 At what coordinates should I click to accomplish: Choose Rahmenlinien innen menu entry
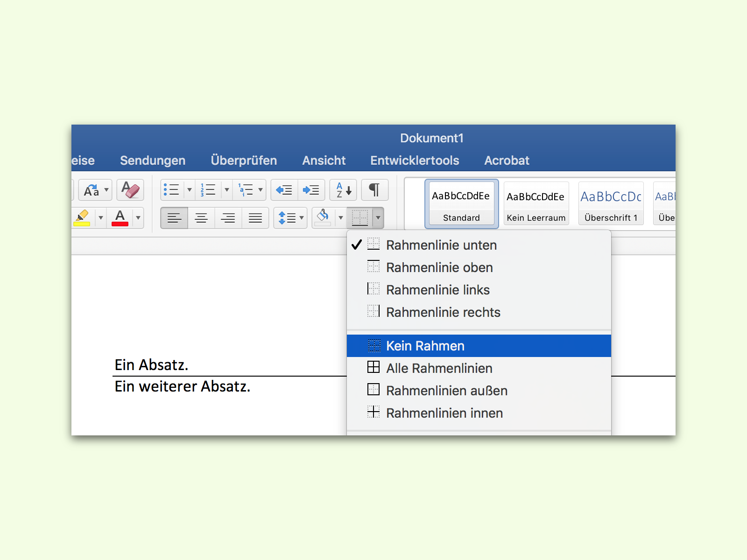click(479, 413)
